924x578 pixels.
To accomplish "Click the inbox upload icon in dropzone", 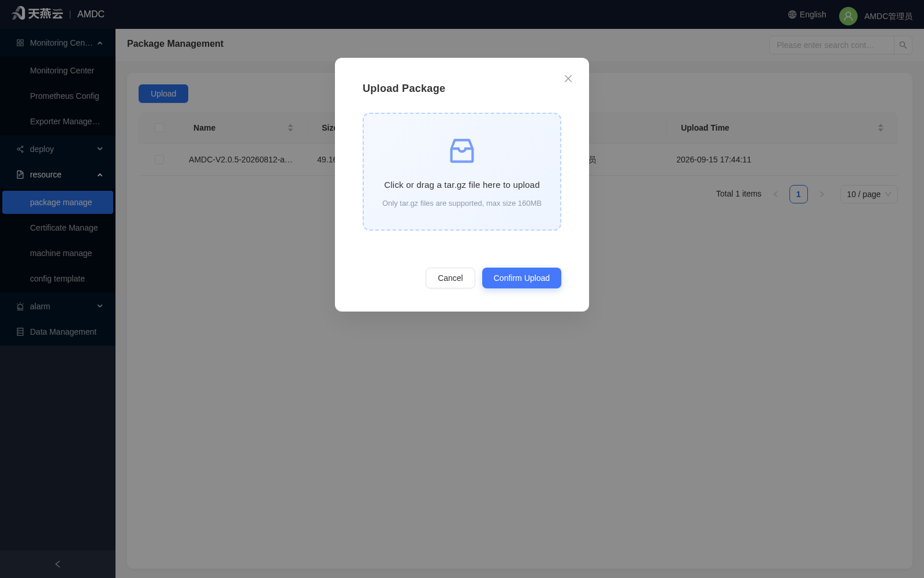I will [462, 151].
